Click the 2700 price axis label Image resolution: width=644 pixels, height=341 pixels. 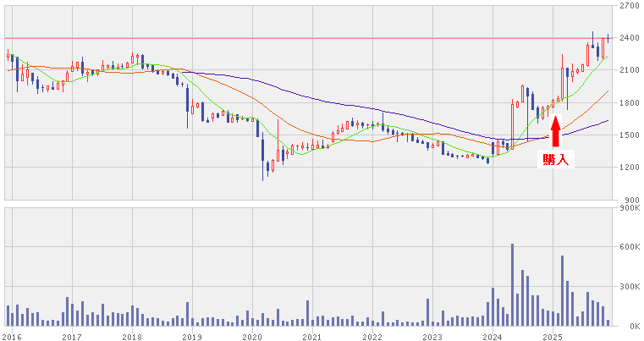click(x=629, y=6)
